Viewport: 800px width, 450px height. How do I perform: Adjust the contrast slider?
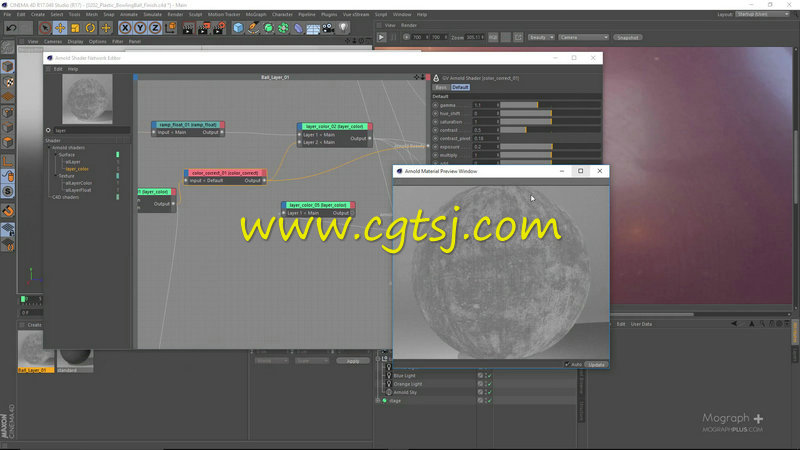click(550, 130)
